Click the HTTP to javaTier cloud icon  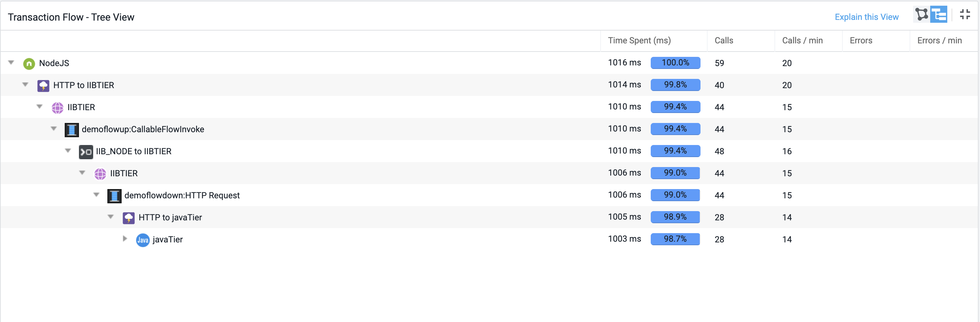click(x=128, y=218)
